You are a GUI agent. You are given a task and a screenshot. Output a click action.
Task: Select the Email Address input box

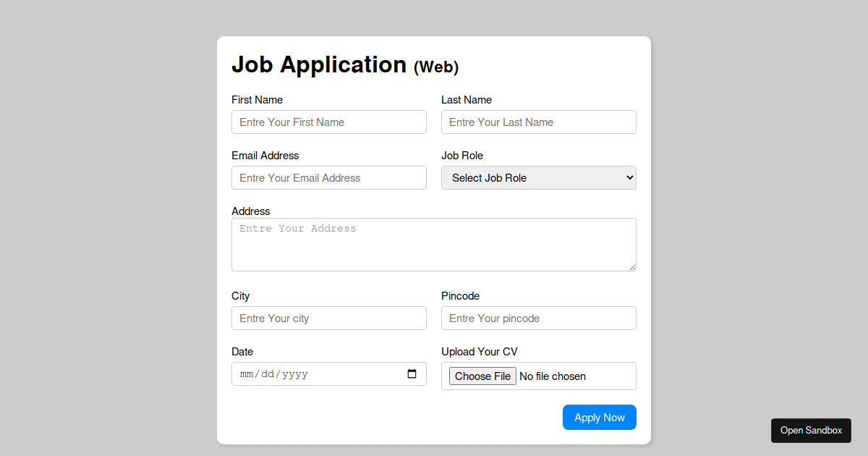[329, 177]
